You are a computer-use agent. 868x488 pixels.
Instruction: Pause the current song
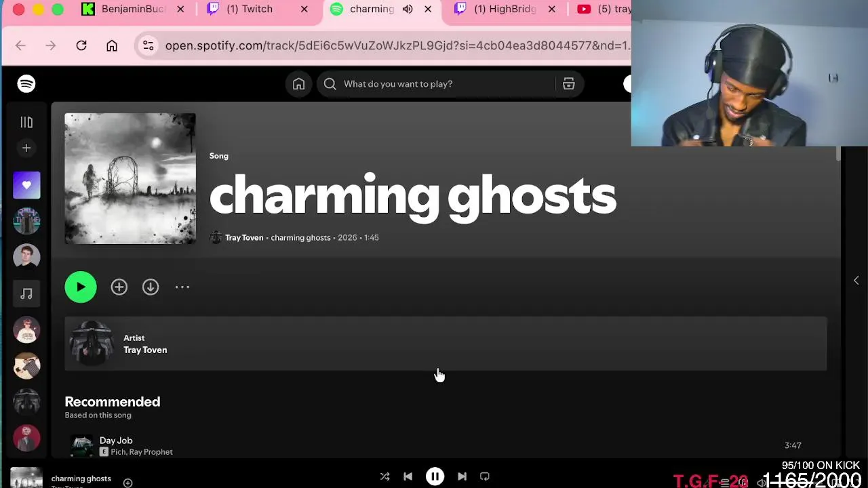[x=435, y=476]
